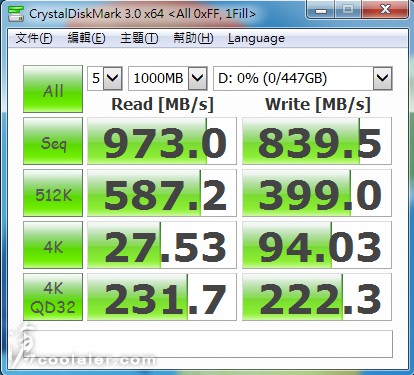The image size is (414, 375).
Task: Click the CrystalDiskMark app icon in title bar
Action: tap(15, 13)
